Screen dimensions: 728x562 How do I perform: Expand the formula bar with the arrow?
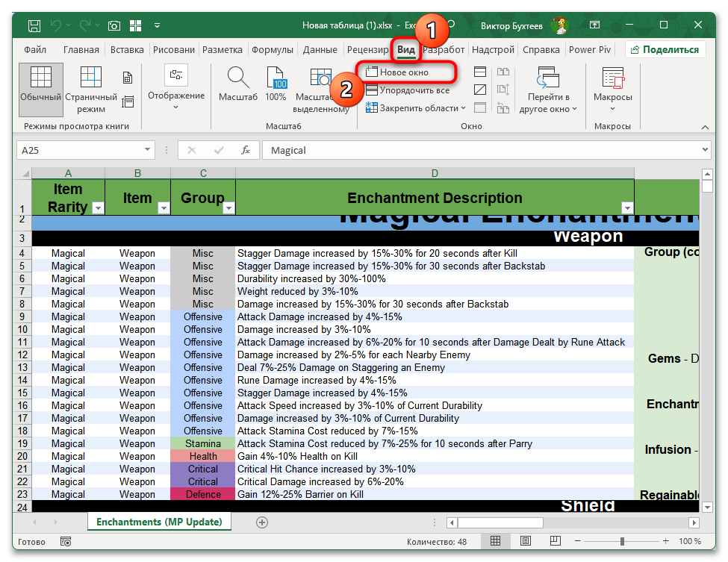coord(705,149)
